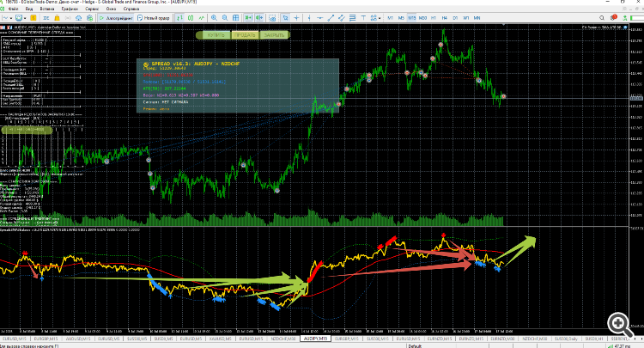Viewport: 644px width, 348px height.
Task: Zoom out of the chart
Action: coord(225,18)
